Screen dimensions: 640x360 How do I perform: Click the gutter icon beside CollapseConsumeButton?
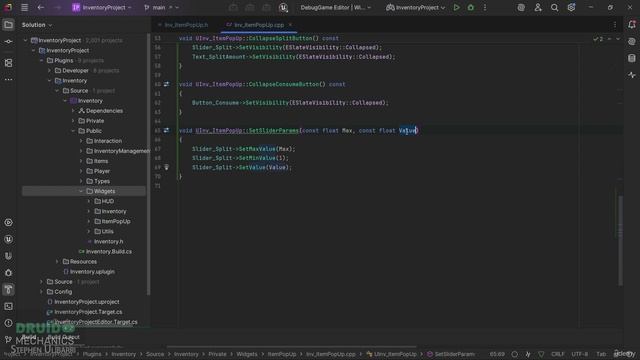pyautogui.click(x=166, y=84)
